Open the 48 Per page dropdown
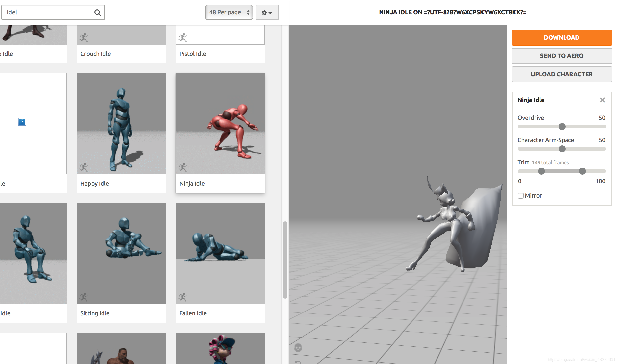 tap(229, 12)
